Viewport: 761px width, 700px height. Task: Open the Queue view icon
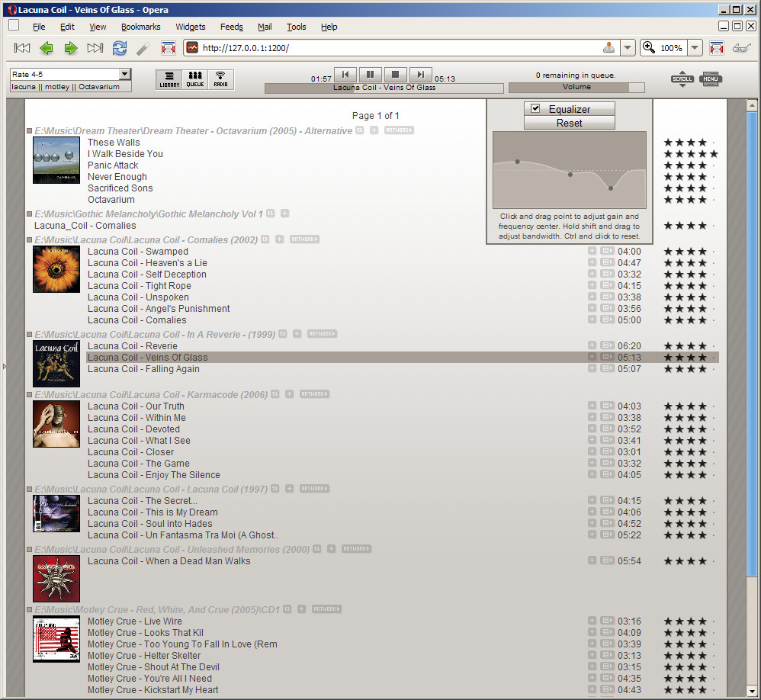(x=195, y=79)
